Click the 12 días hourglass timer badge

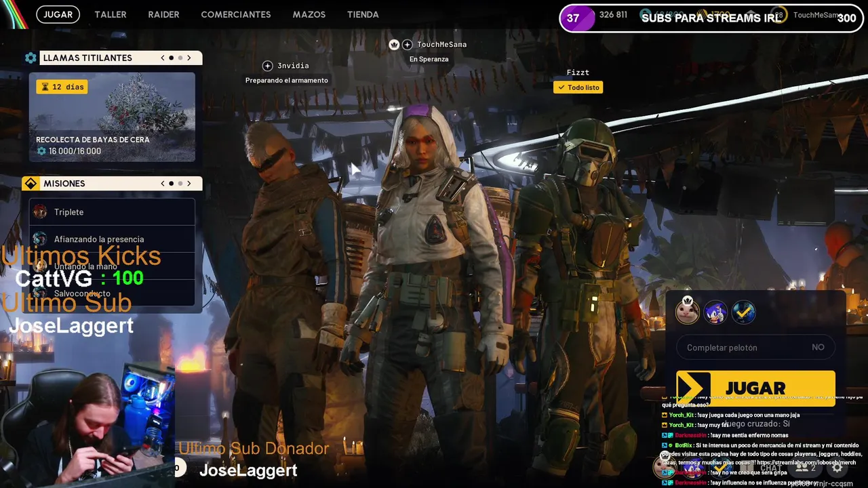62,87
